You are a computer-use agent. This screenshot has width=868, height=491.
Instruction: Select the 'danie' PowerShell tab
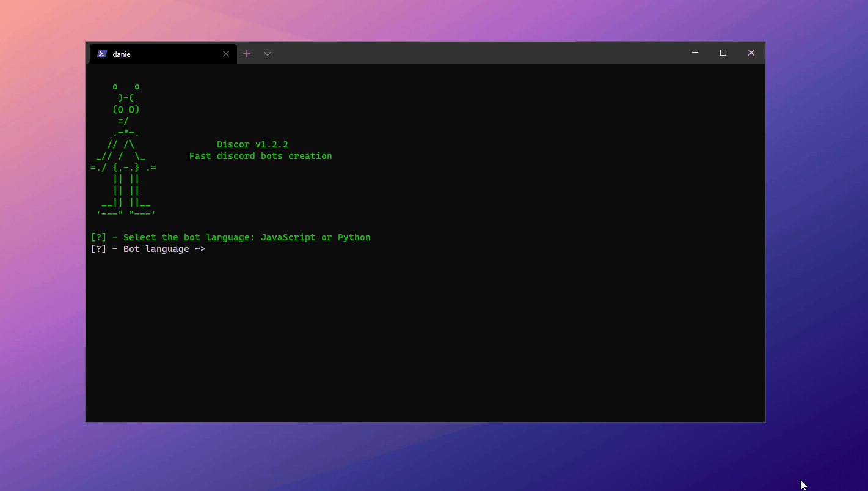(163, 54)
